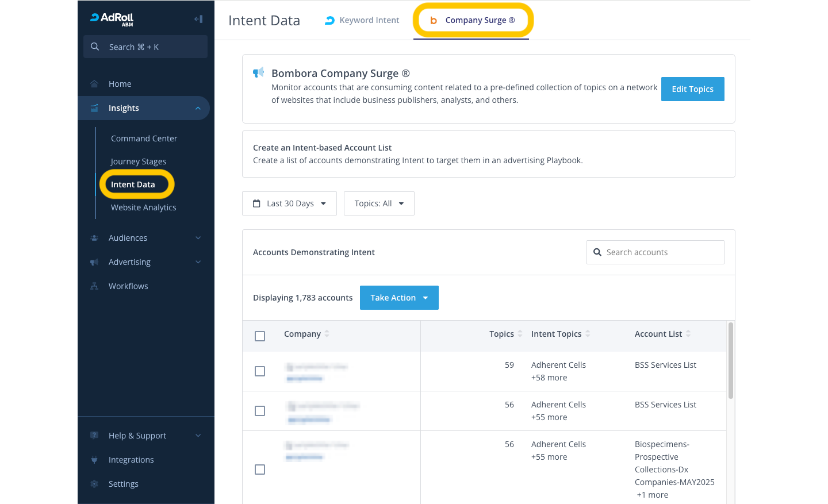The width and height of the screenshot is (828, 504).
Task: Sort by Company column arrows
Action: 327,333
